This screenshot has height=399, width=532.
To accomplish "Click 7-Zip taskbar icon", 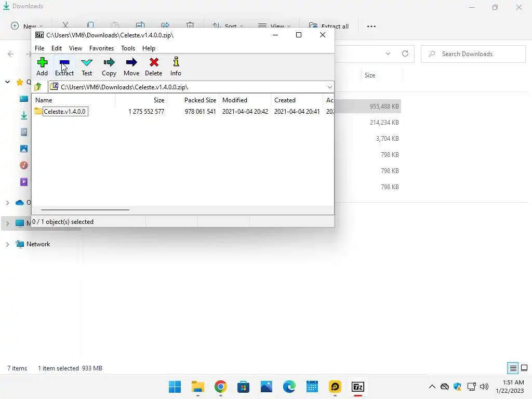I will (357, 387).
